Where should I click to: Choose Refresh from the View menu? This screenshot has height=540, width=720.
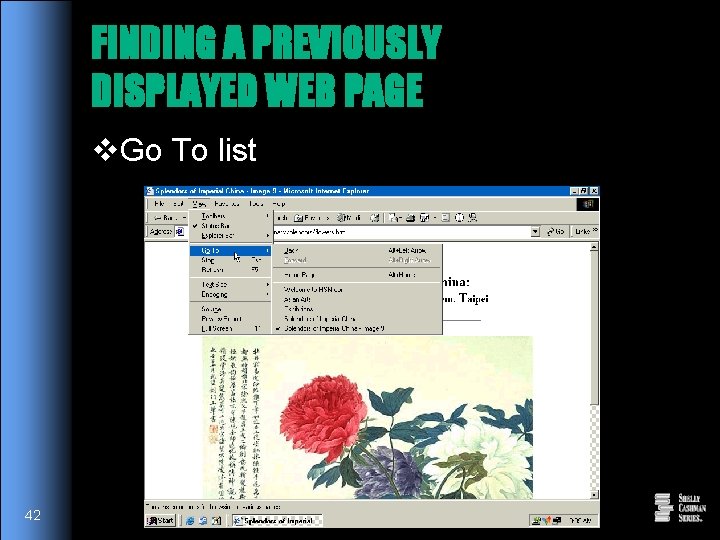(x=231, y=270)
